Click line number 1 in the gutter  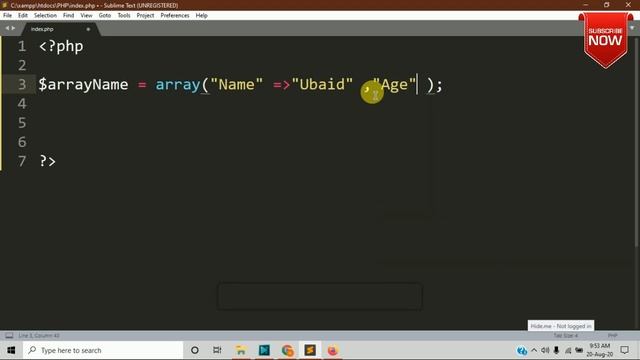coord(22,46)
